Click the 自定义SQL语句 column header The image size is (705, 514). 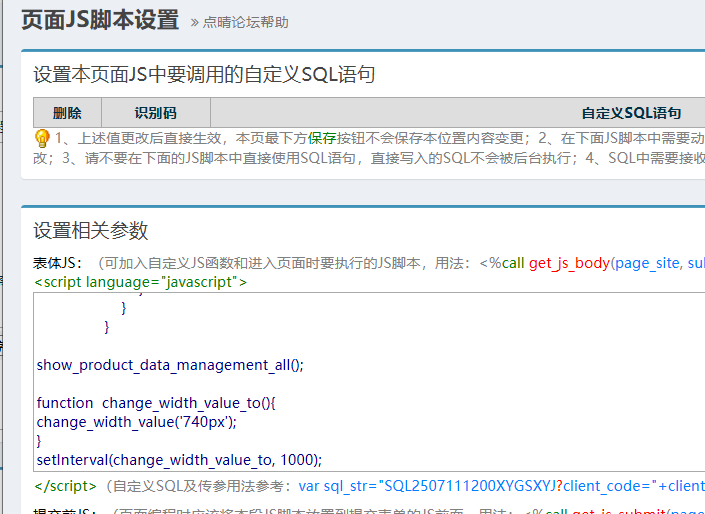(631, 113)
